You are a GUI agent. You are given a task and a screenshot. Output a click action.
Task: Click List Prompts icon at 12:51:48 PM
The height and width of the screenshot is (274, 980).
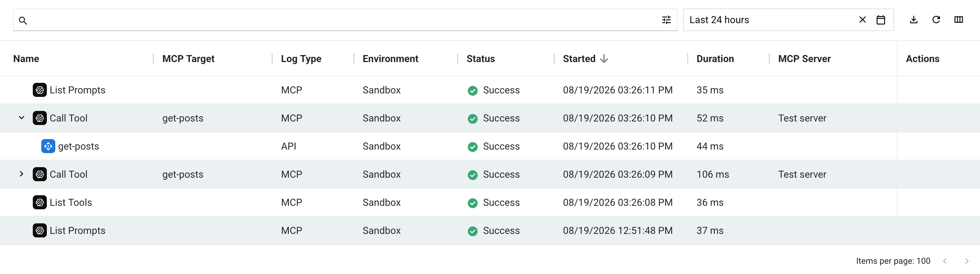40,231
